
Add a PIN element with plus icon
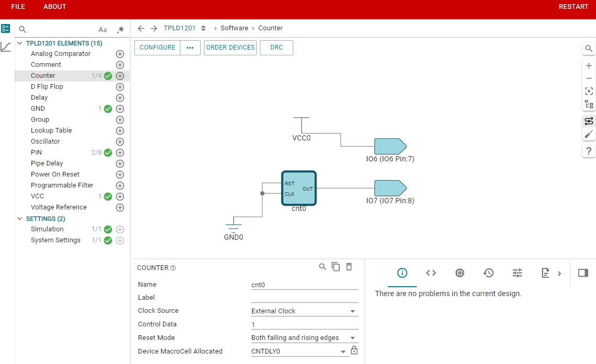pyautogui.click(x=120, y=152)
